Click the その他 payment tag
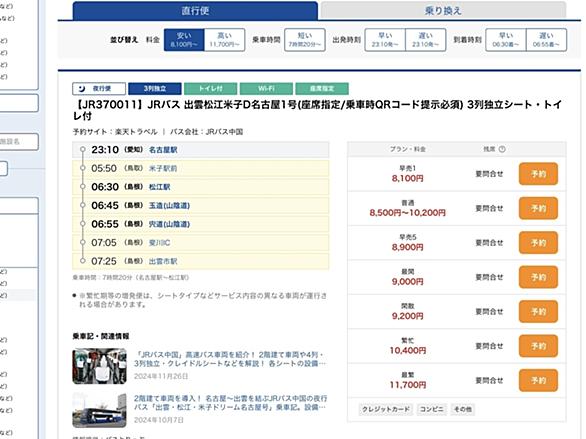Screen dimensions: 586x439 tap(463, 409)
